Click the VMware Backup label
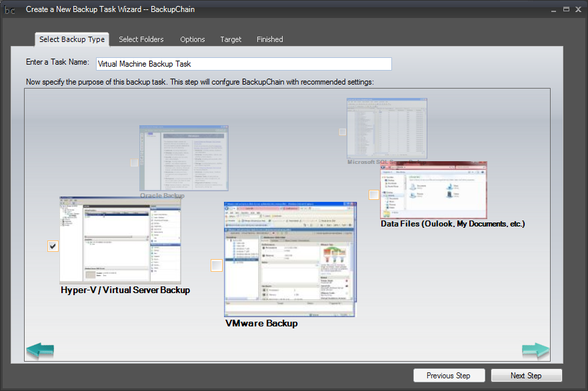 (x=261, y=323)
